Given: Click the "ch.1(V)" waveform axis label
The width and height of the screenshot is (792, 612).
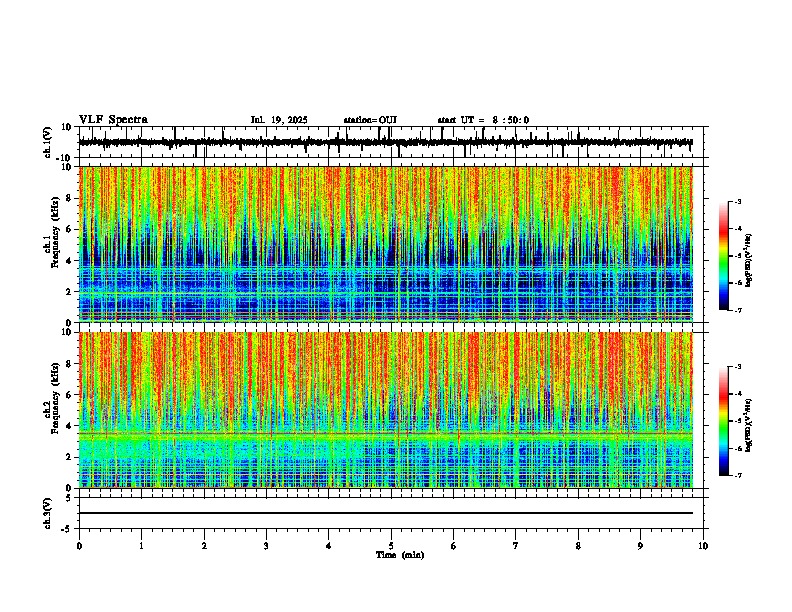Looking at the screenshot, I should [x=48, y=142].
